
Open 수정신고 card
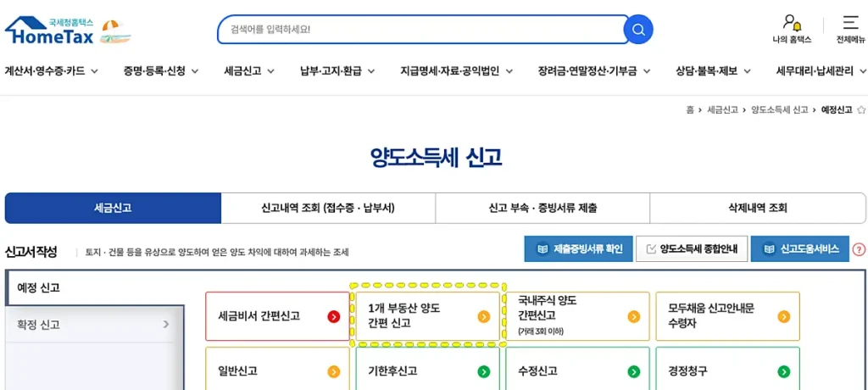[578, 369]
